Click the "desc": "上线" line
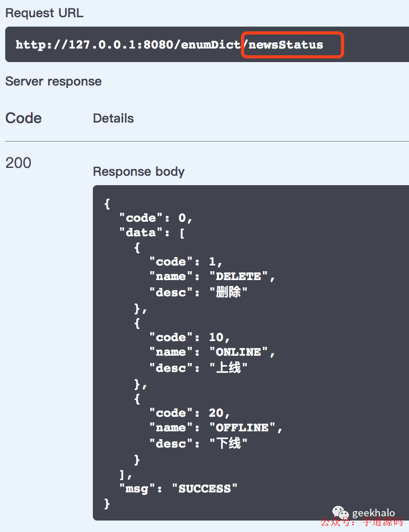Image resolution: width=409 pixels, height=532 pixels. click(198, 368)
